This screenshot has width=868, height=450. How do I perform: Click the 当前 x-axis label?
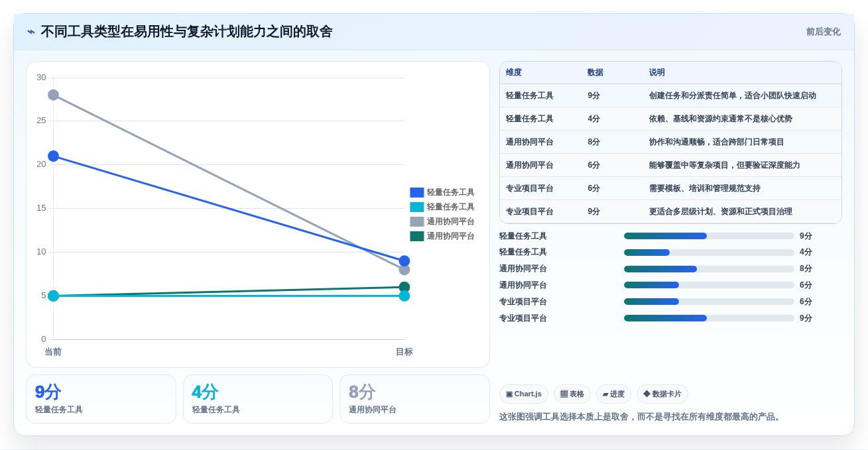point(53,352)
